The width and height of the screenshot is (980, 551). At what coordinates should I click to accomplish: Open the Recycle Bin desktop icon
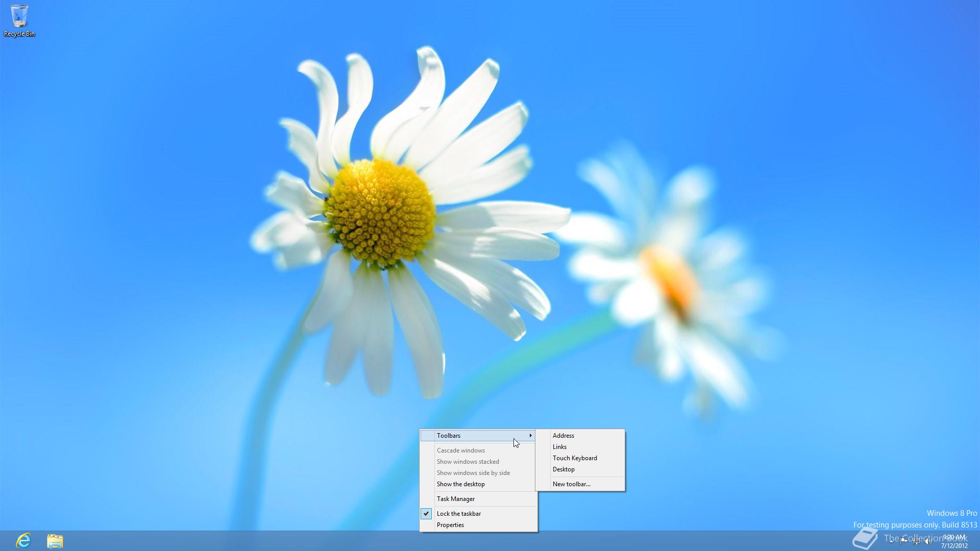[x=19, y=20]
